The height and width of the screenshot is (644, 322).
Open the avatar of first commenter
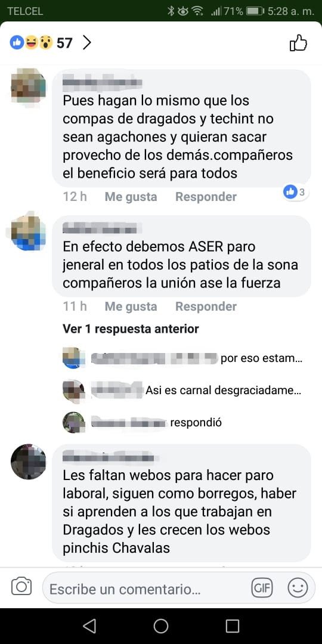(29, 86)
